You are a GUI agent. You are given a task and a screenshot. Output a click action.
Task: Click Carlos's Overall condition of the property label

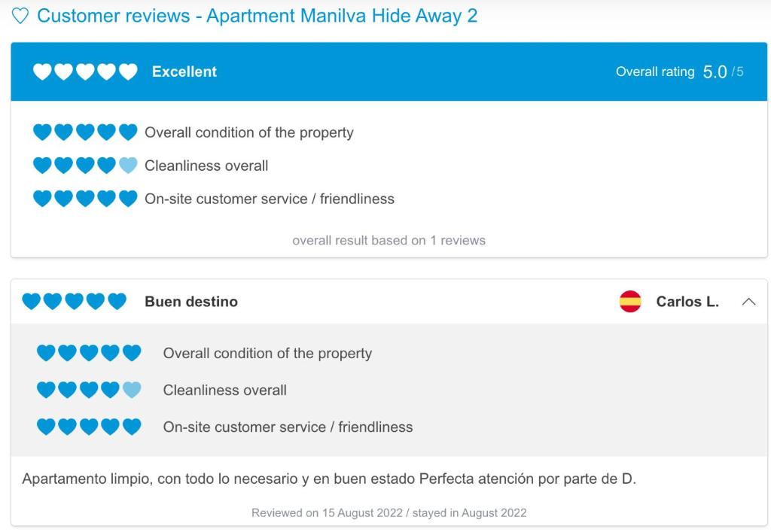pyautogui.click(x=267, y=354)
